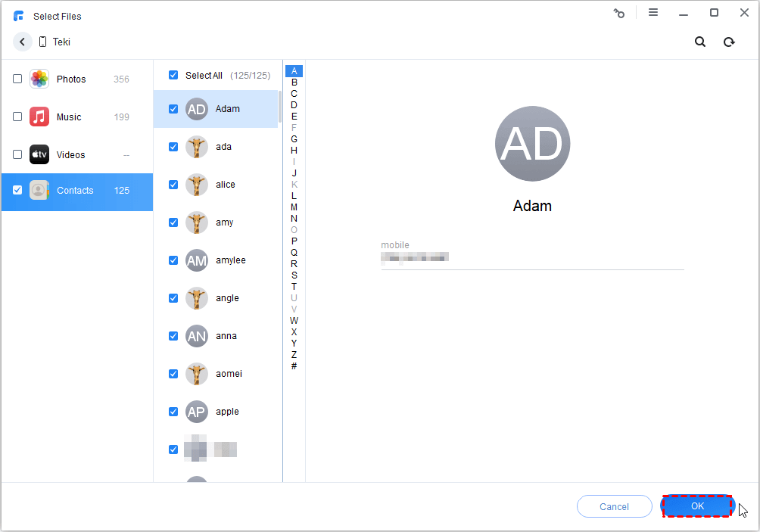Click the Photos app icon

click(x=39, y=79)
